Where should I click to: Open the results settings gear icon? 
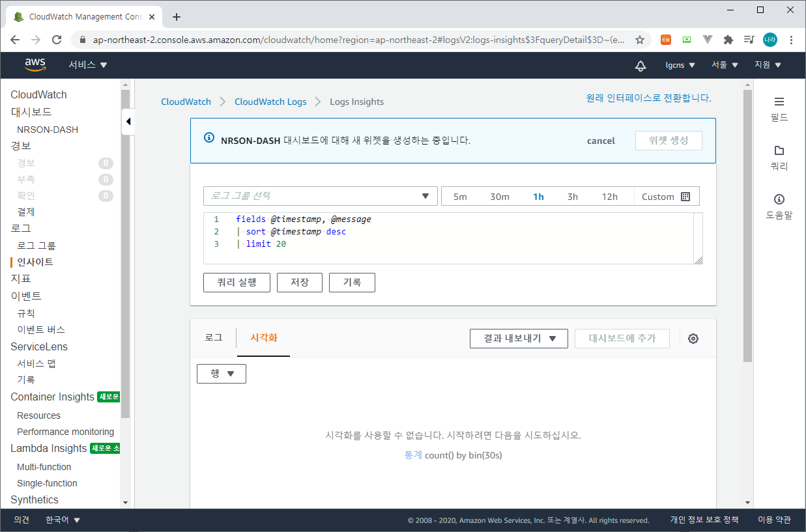click(693, 339)
